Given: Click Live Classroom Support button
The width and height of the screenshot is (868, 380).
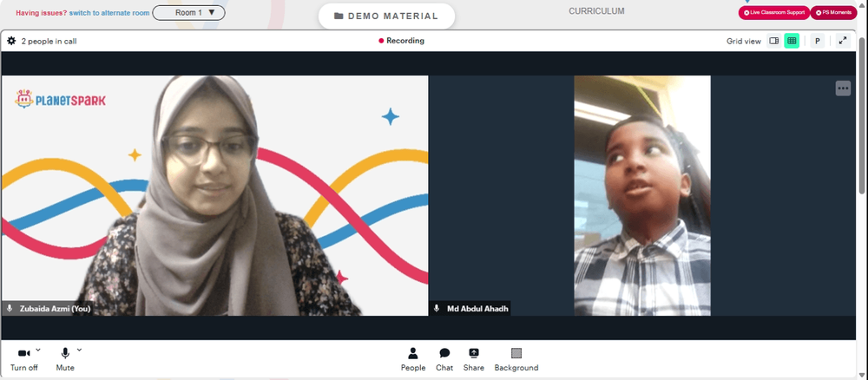Looking at the screenshot, I should pos(774,12).
